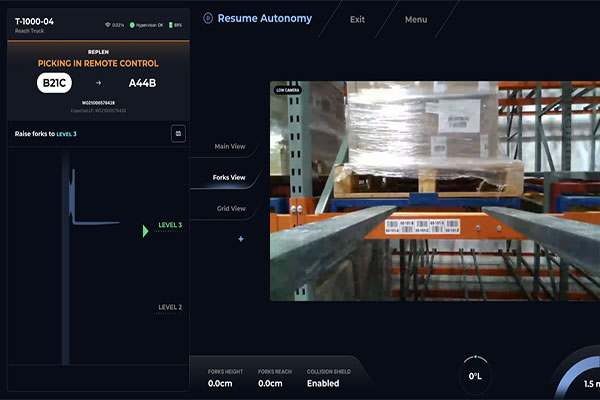Select the Forks View tab
The width and height of the screenshot is (600, 400).
coord(229,177)
